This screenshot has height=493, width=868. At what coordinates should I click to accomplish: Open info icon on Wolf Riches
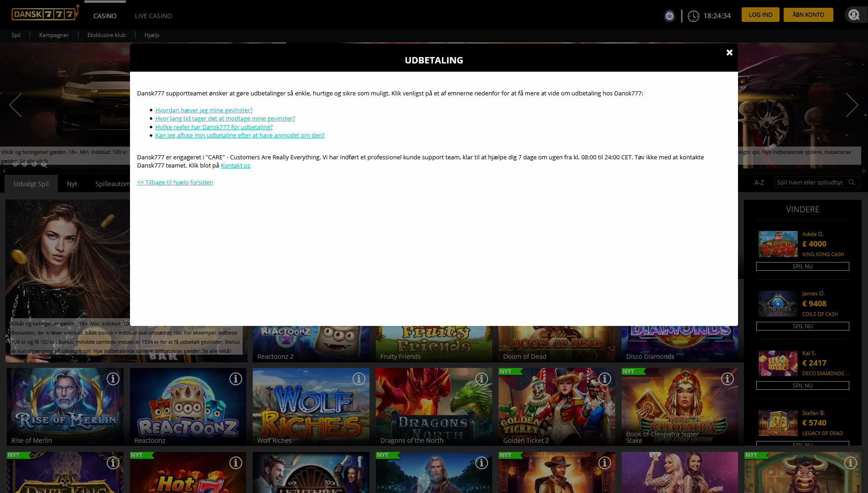pos(359,379)
